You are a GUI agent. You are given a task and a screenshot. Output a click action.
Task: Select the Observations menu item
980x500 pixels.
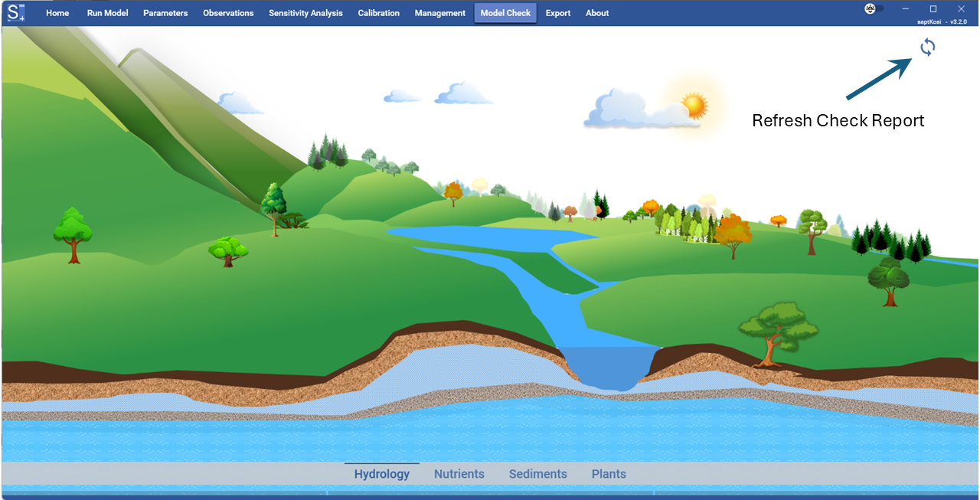pyautogui.click(x=228, y=13)
